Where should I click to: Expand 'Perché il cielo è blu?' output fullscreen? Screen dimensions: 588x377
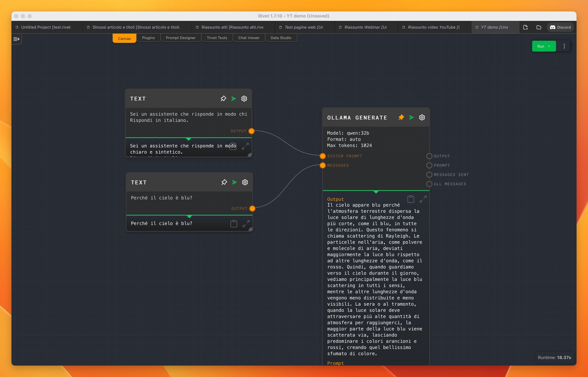pos(246,223)
